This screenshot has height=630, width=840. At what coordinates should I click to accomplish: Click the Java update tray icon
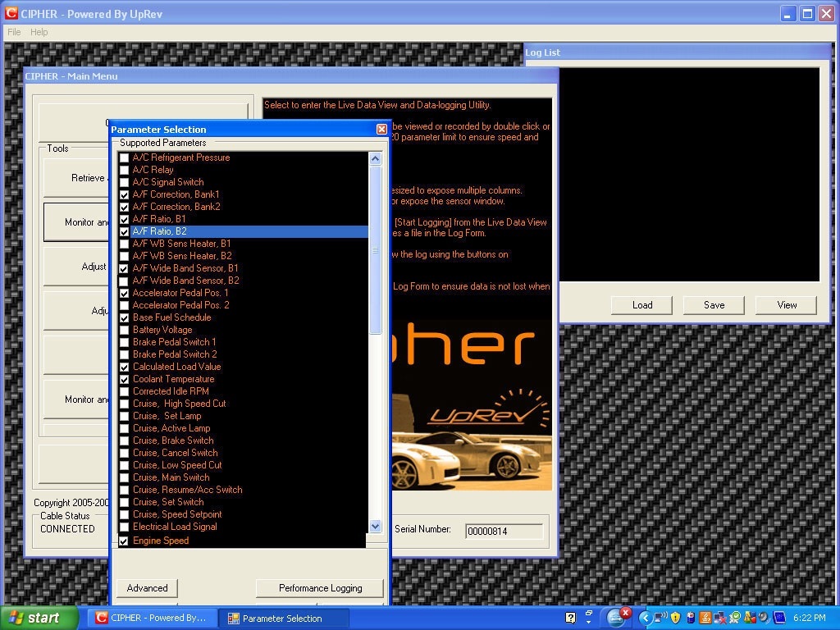pyautogui.click(x=705, y=618)
